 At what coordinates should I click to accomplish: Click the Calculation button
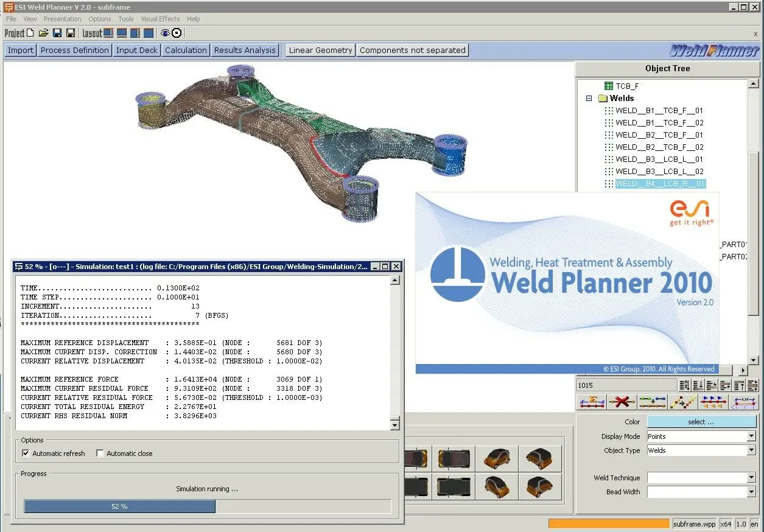(x=186, y=50)
